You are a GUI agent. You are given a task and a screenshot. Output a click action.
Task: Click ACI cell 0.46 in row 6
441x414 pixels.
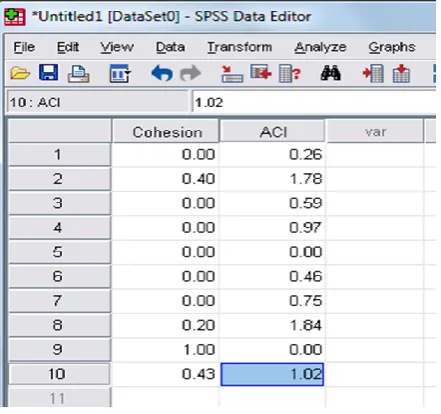(272, 276)
